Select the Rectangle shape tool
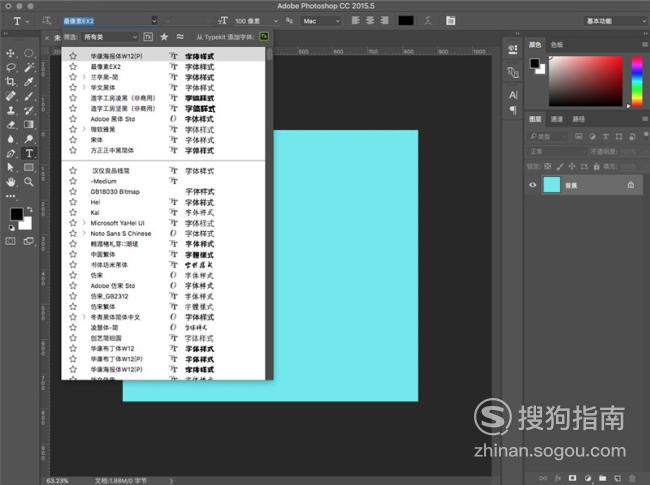Screen dimensions: 650x485 point(29,167)
